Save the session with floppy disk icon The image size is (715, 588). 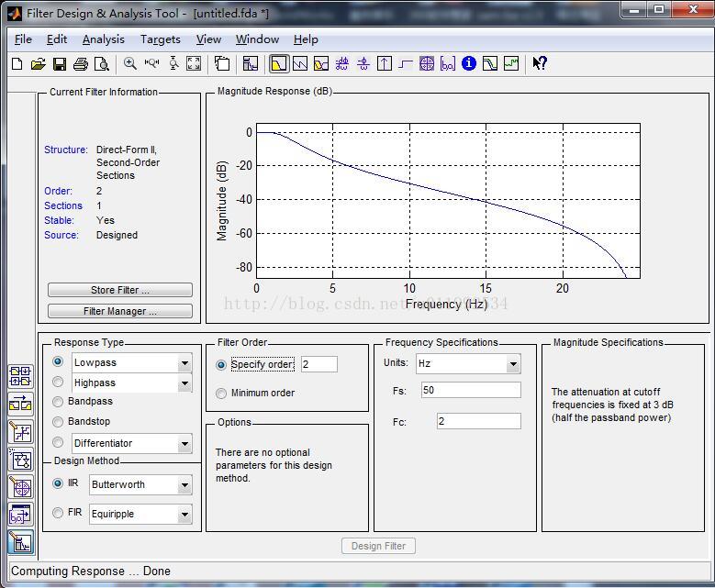(x=60, y=64)
